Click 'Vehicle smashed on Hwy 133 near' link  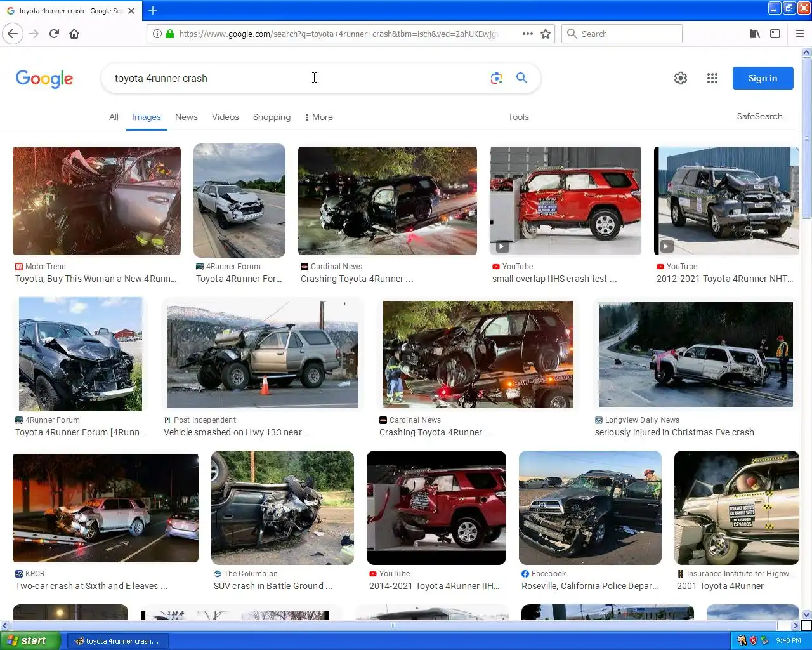[237, 432]
